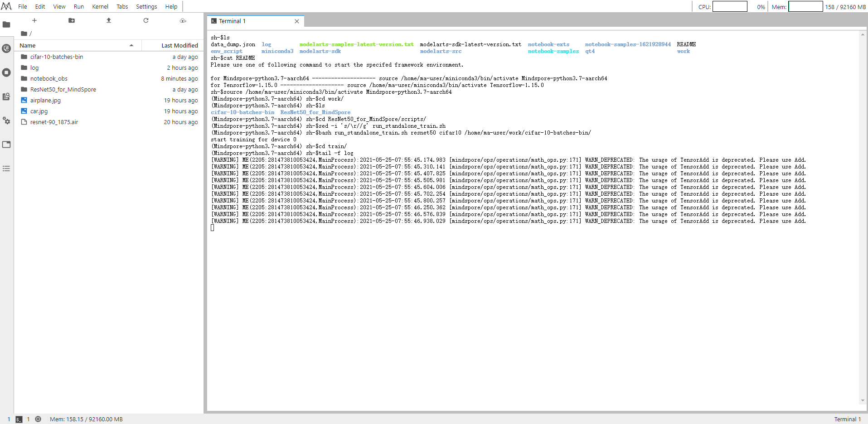Screen dimensions: 868x424
Task: Click the resnet-90_1875.air file icon
Action: point(24,122)
